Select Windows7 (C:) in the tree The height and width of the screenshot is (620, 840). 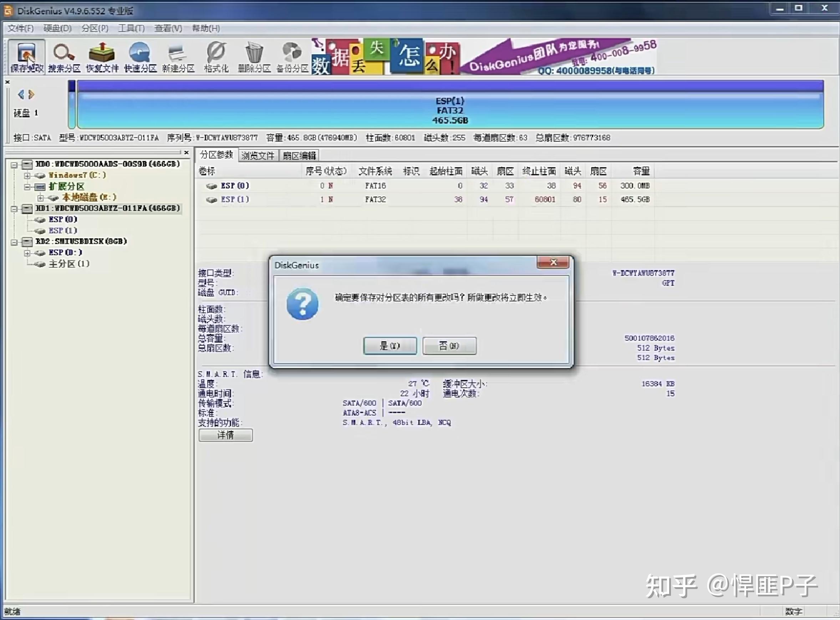pos(77,175)
